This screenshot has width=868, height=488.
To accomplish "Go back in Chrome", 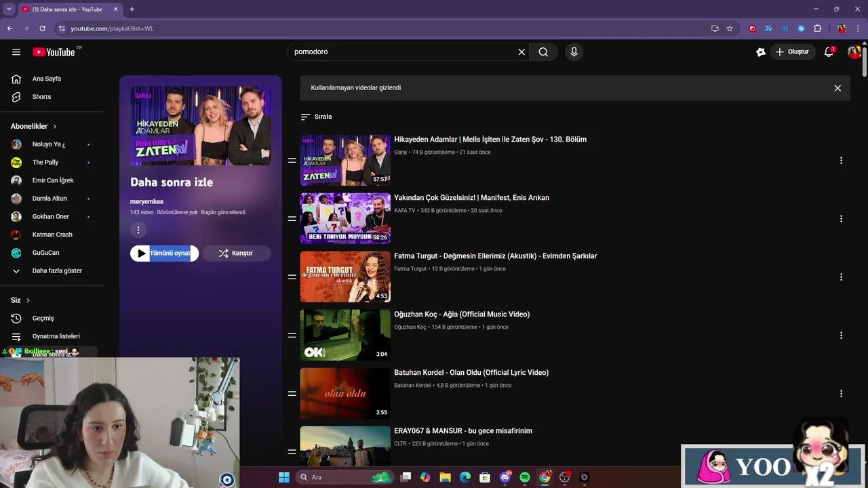I will coord(9,28).
